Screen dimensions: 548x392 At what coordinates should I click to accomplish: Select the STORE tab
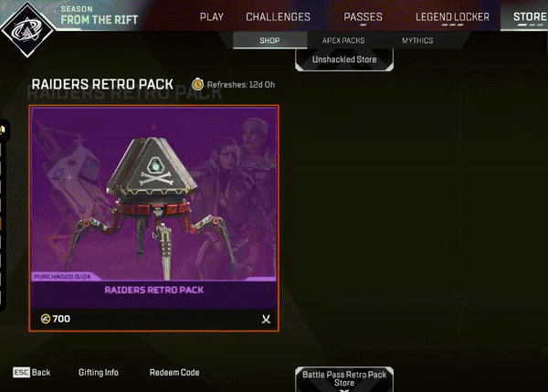tap(529, 16)
